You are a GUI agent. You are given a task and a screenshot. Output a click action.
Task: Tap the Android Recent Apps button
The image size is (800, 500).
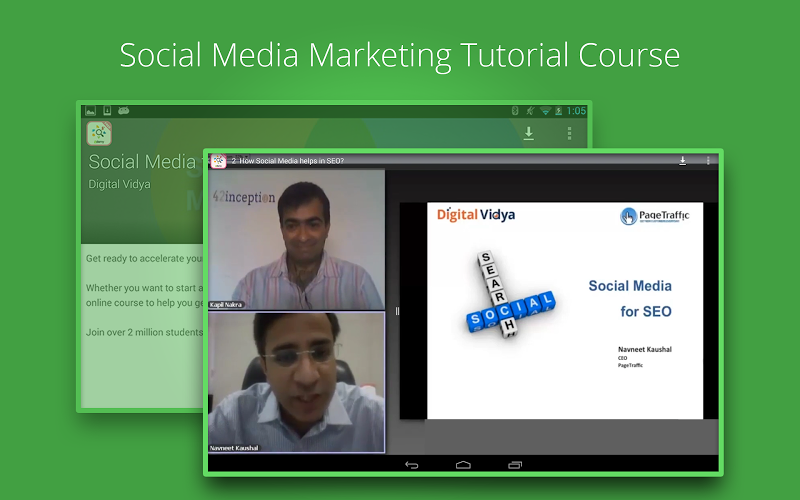pos(515,465)
